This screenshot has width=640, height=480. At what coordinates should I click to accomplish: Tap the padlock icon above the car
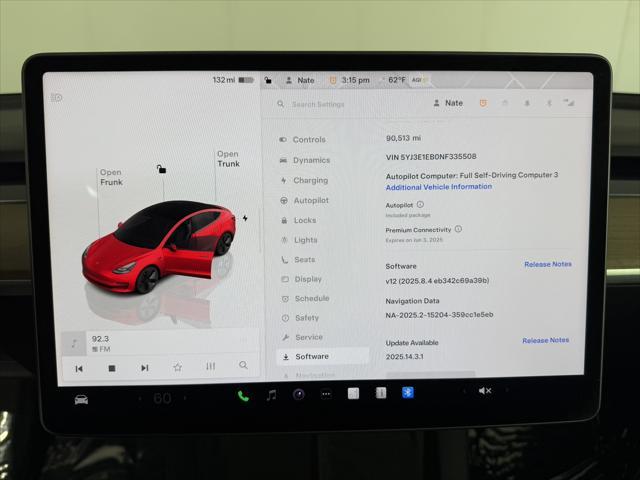pyautogui.click(x=161, y=168)
